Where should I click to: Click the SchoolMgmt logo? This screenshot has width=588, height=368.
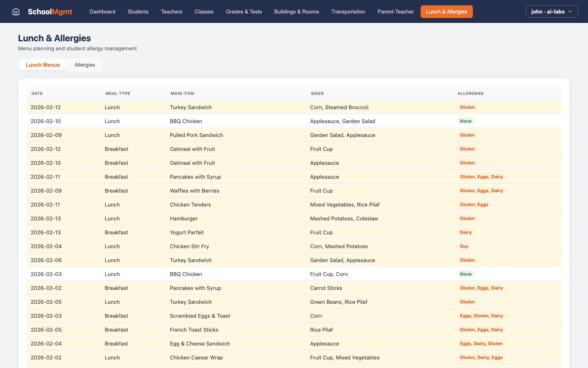tap(50, 11)
